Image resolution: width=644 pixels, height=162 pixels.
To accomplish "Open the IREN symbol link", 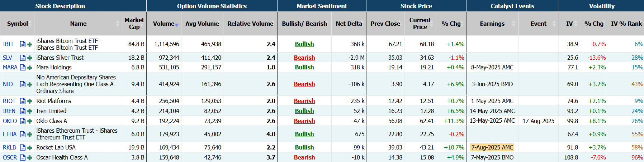I will pos(9,111).
